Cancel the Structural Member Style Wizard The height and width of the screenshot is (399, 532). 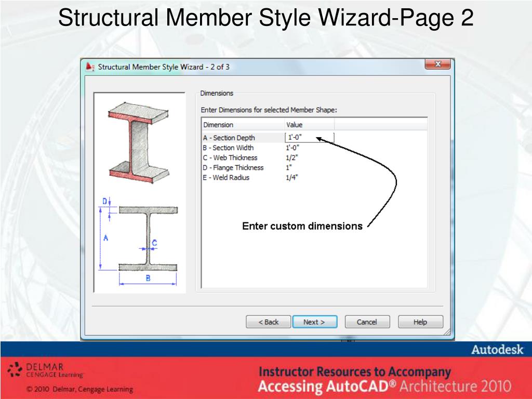[367, 322]
